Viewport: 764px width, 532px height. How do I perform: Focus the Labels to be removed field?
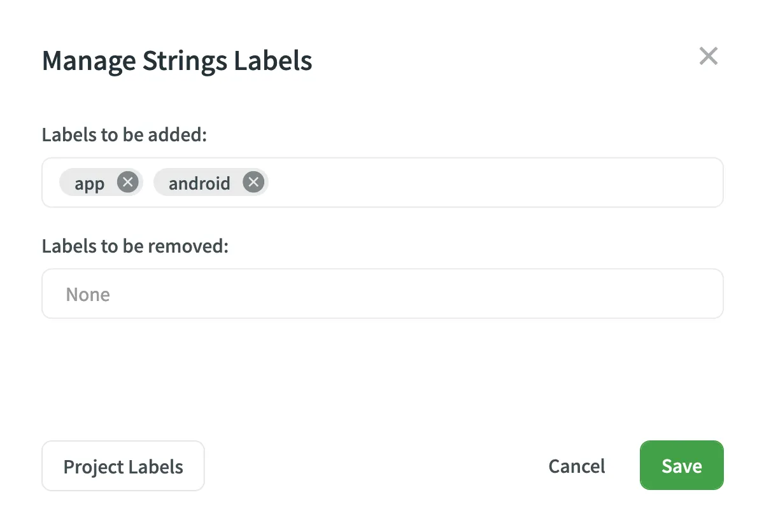382,293
